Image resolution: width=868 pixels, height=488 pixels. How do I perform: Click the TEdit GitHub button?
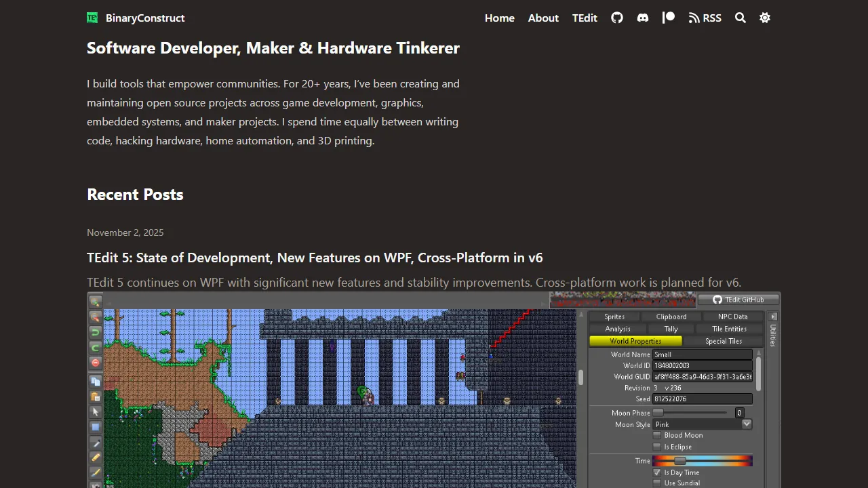tap(739, 299)
